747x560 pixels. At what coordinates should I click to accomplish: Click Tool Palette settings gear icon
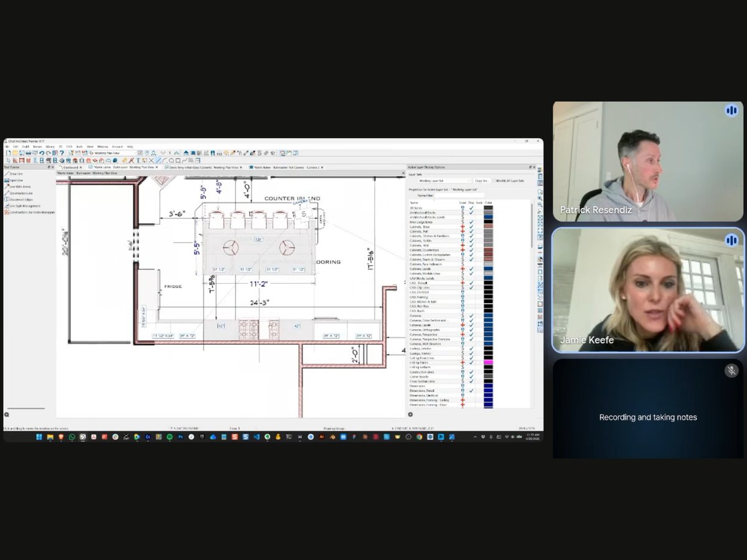(x=7, y=414)
